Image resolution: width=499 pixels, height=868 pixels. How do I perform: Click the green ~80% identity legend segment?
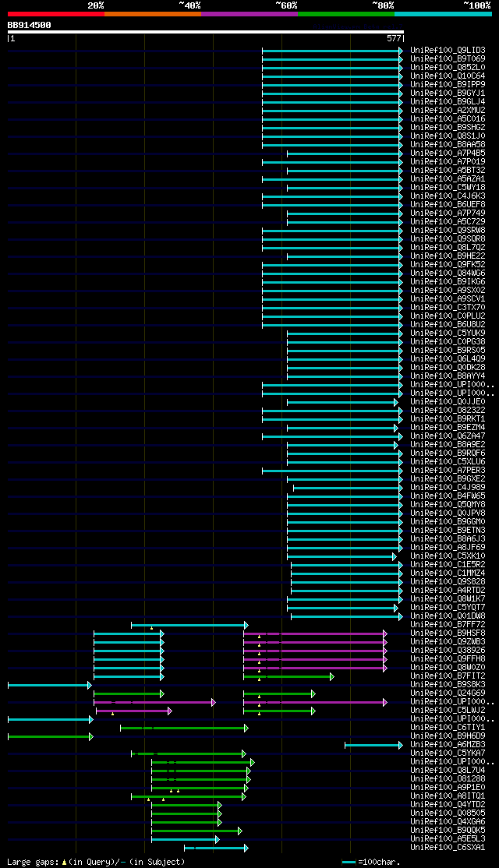pyautogui.click(x=346, y=14)
